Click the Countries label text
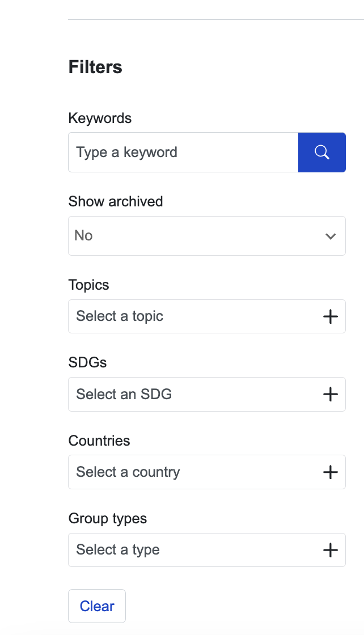 [99, 441]
